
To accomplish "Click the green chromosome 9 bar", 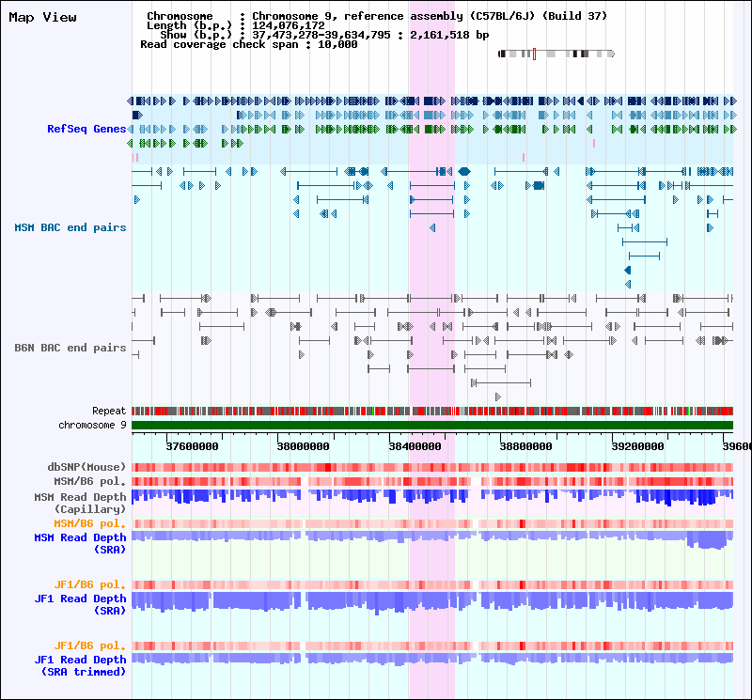I will click(x=432, y=426).
